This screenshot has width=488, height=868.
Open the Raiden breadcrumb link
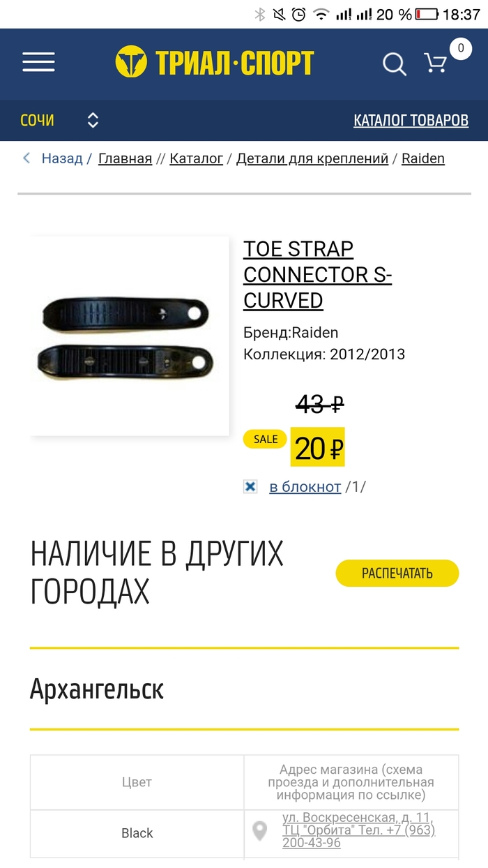[x=423, y=158]
